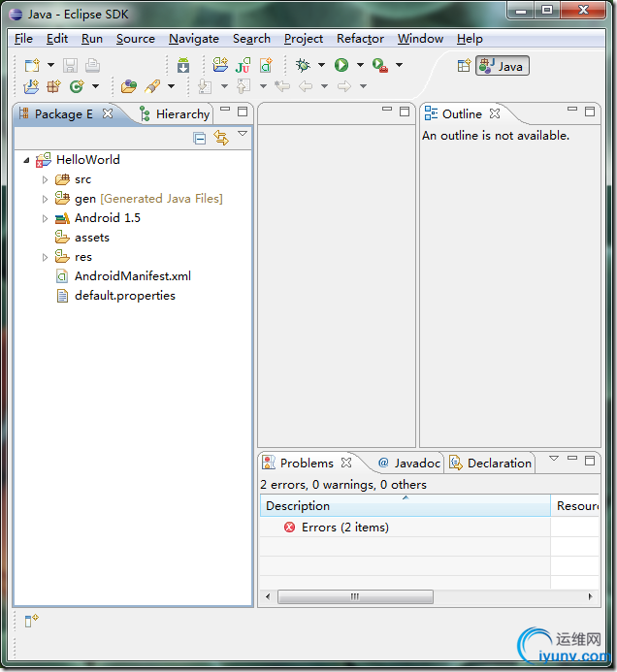Click the Forward navigation arrow
This screenshot has height=672, width=617.
coord(343,86)
